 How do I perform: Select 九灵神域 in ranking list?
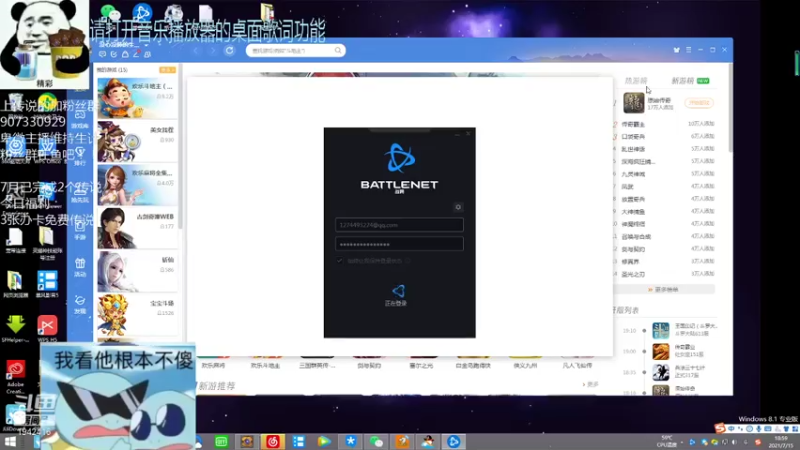633,174
